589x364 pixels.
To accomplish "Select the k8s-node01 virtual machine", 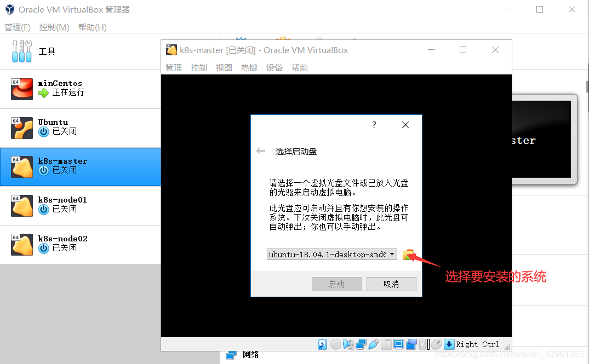I will tap(81, 206).
